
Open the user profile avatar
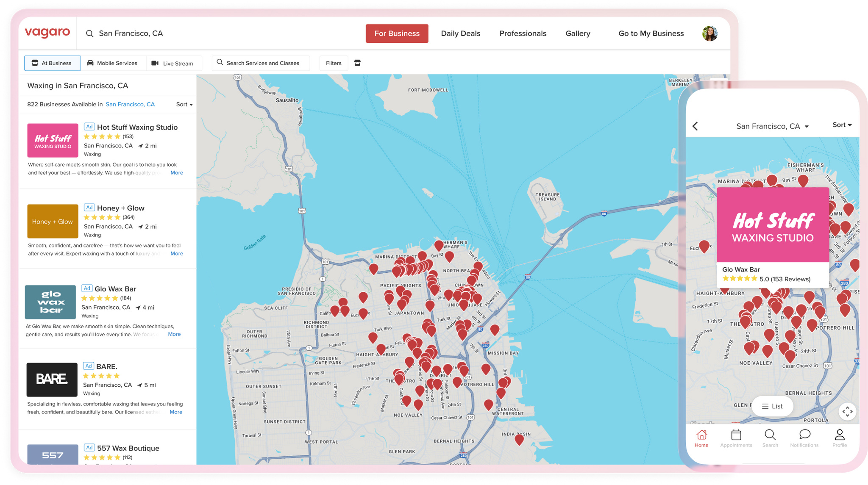click(x=710, y=33)
